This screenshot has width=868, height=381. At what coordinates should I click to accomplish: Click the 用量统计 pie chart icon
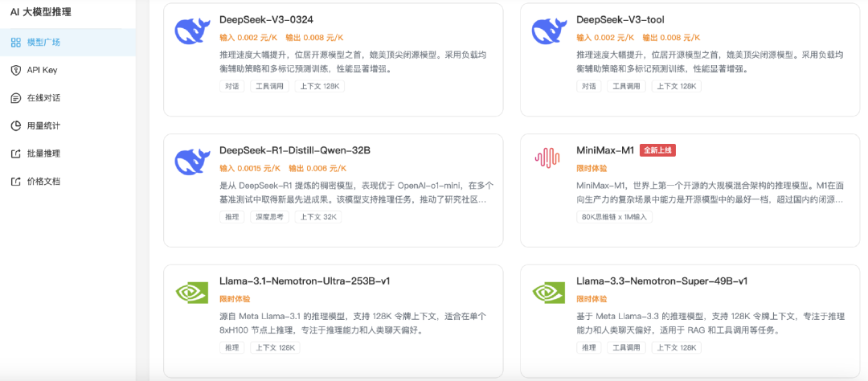pyautogui.click(x=16, y=125)
